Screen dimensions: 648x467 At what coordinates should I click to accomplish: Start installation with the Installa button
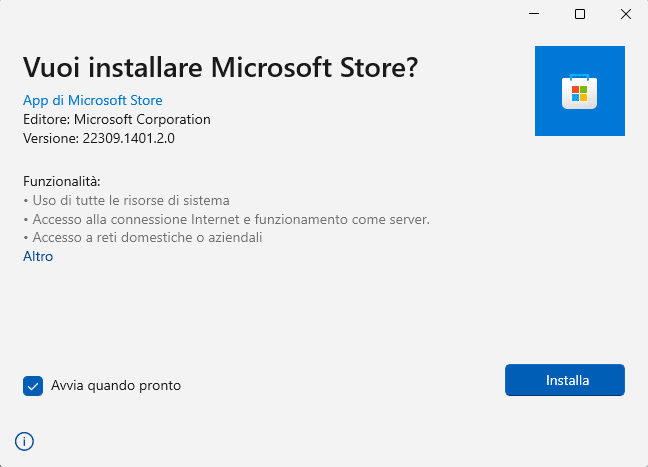tap(565, 380)
